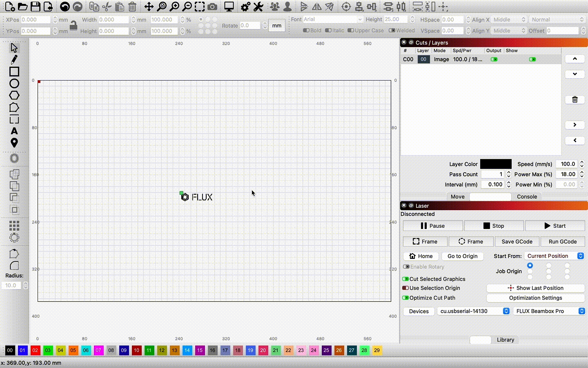Enable Use Selection Origin switch
Image resolution: width=588 pixels, height=368 pixels.
pyautogui.click(x=405, y=288)
